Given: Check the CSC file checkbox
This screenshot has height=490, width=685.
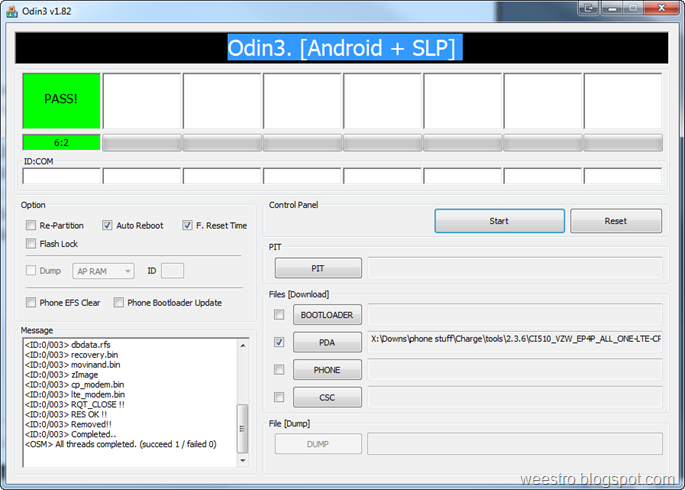Looking at the screenshot, I should click(279, 397).
